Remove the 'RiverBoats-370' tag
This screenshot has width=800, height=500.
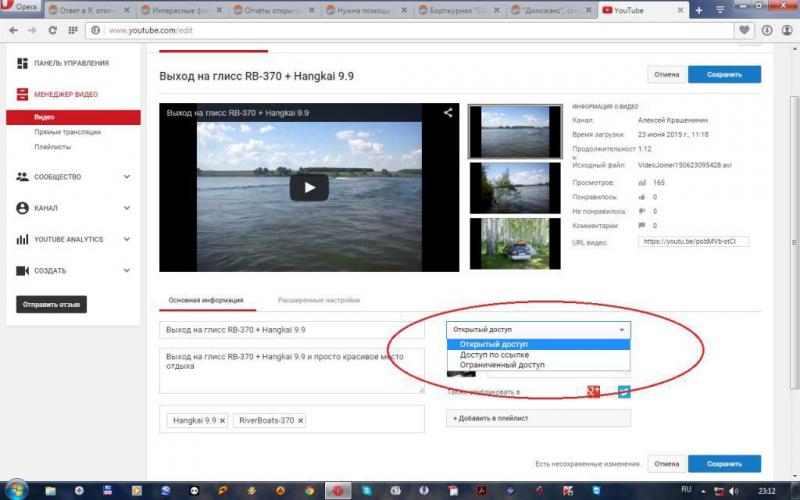[x=301, y=421]
